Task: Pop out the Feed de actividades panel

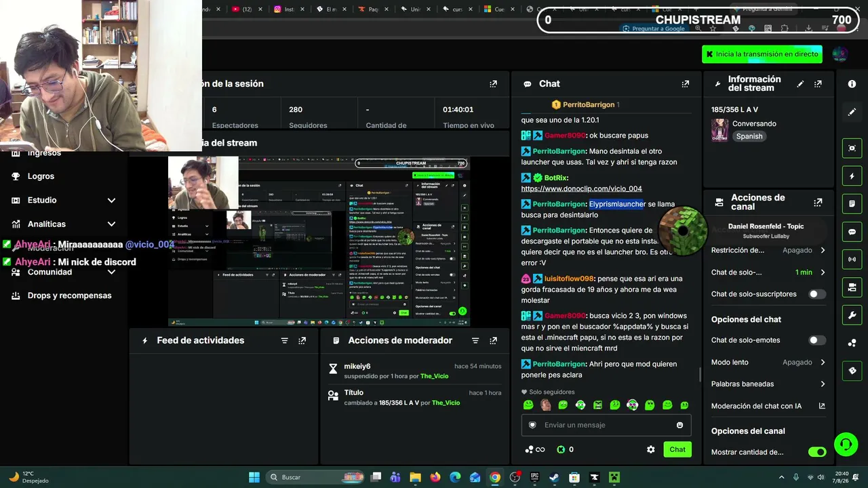Action: [302, 341]
